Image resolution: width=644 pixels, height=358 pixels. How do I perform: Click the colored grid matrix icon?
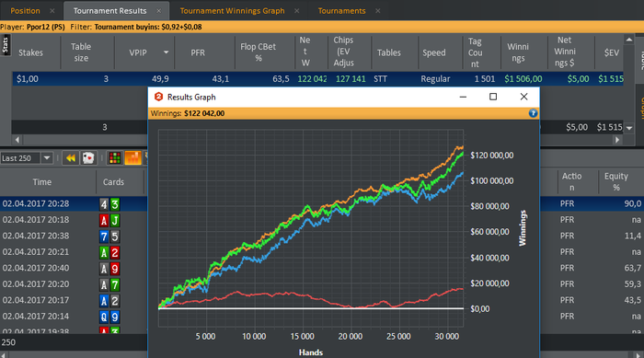coord(115,158)
